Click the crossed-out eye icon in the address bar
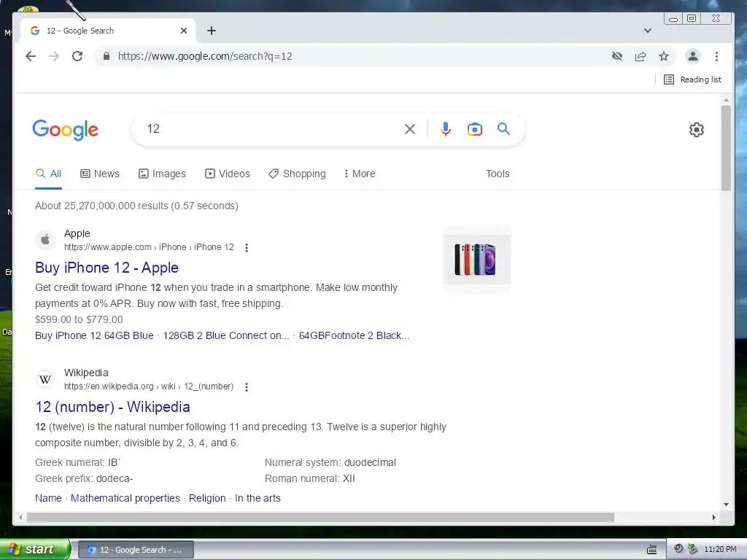 point(617,56)
